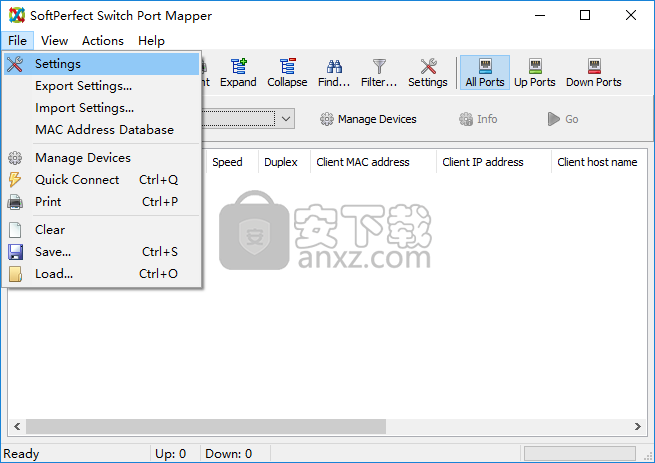Image resolution: width=655 pixels, height=463 pixels.
Task: Click Client host name column header
Action: pyautogui.click(x=599, y=162)
